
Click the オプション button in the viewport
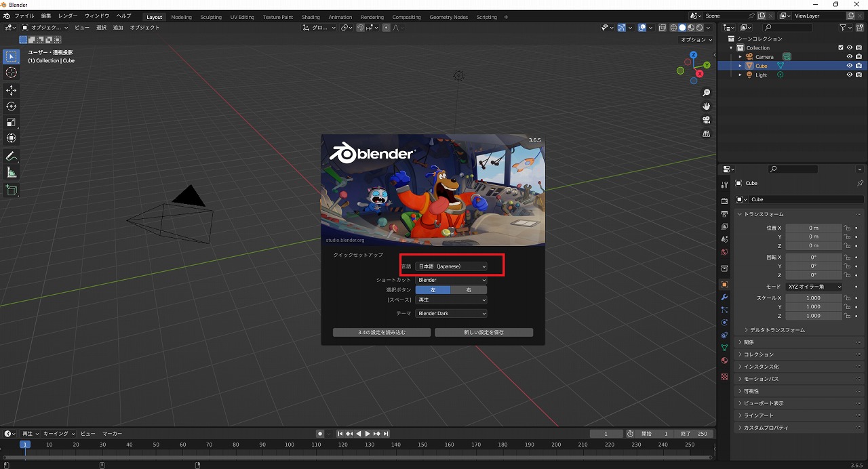tap(696, 40)
